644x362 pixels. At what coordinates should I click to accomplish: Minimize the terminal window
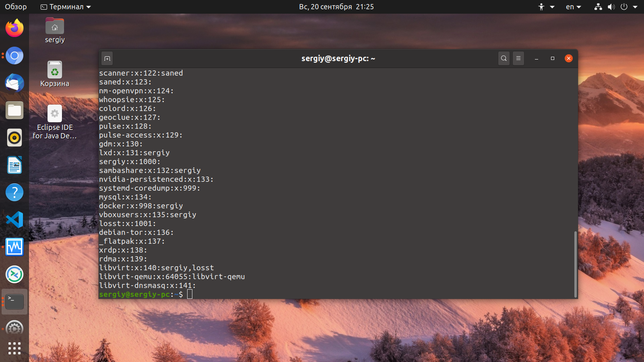(537, 58)
